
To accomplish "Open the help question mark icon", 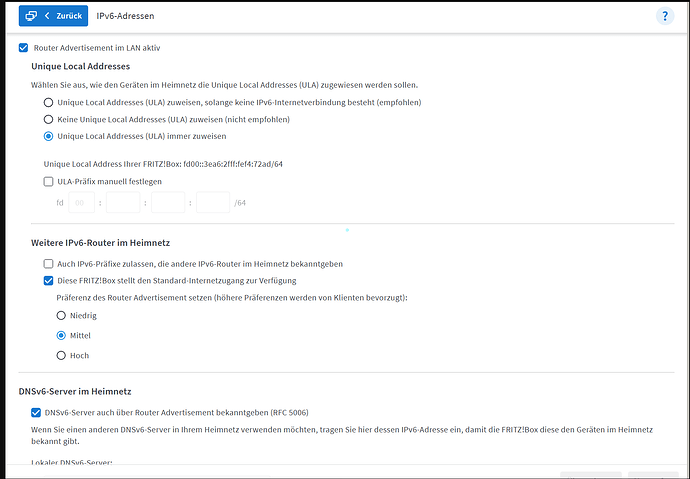I will (665, 17).
